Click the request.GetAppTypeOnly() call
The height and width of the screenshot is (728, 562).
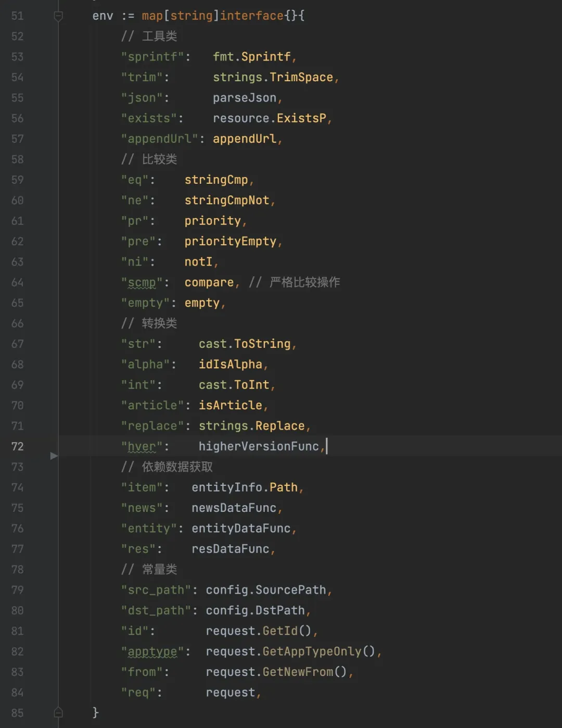[290, 651]
